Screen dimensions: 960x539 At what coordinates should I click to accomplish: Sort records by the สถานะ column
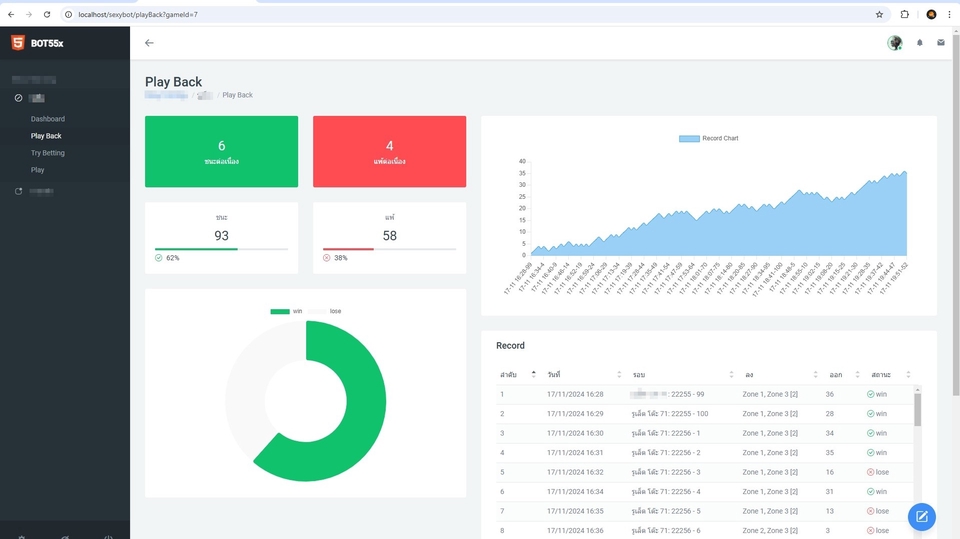click(x=888, y=374)
